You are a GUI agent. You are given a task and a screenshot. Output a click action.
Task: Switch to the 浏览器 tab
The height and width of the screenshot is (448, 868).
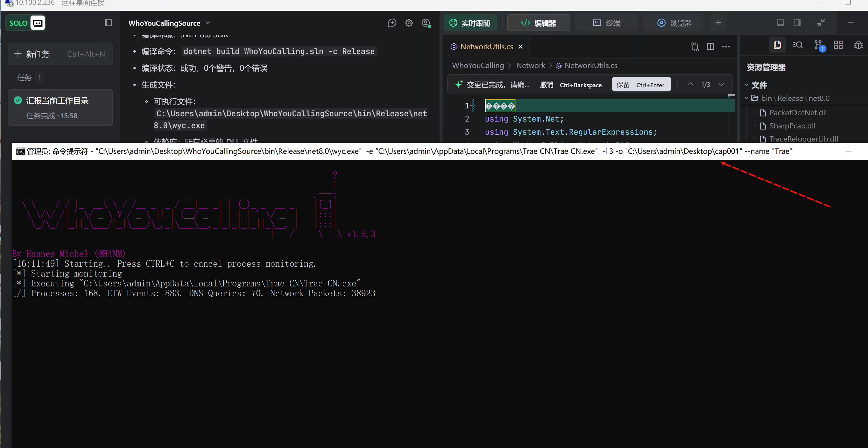pos(674,23)
